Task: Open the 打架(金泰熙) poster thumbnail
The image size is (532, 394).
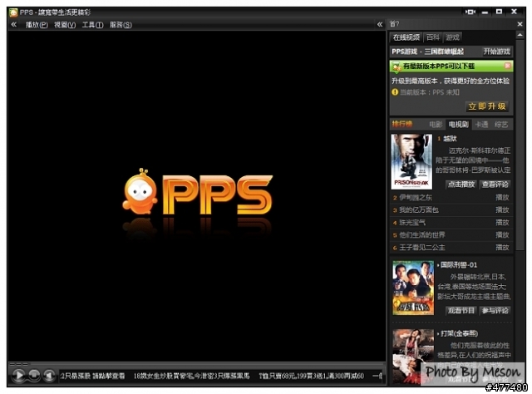Action: (413, 357)
